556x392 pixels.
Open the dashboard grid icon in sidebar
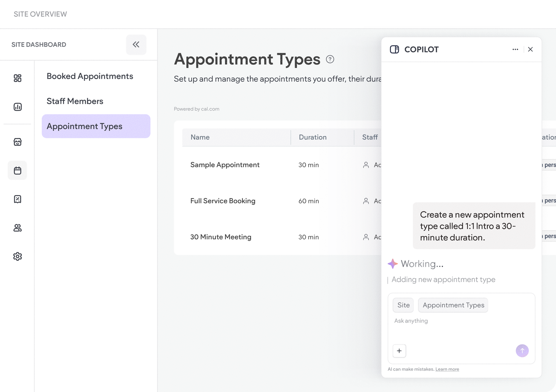pyautogui.click(x=18, y=78)
